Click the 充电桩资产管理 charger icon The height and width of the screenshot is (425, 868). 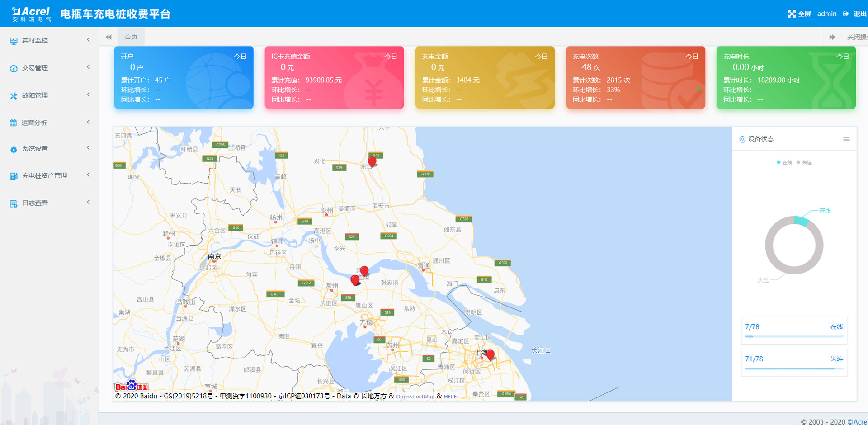click(14, 176)
